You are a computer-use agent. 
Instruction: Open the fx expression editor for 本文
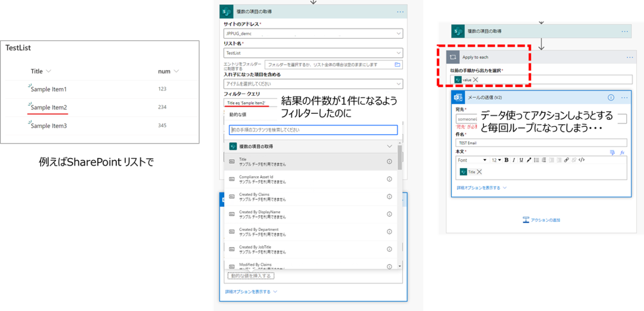click(x=622, y=153)
